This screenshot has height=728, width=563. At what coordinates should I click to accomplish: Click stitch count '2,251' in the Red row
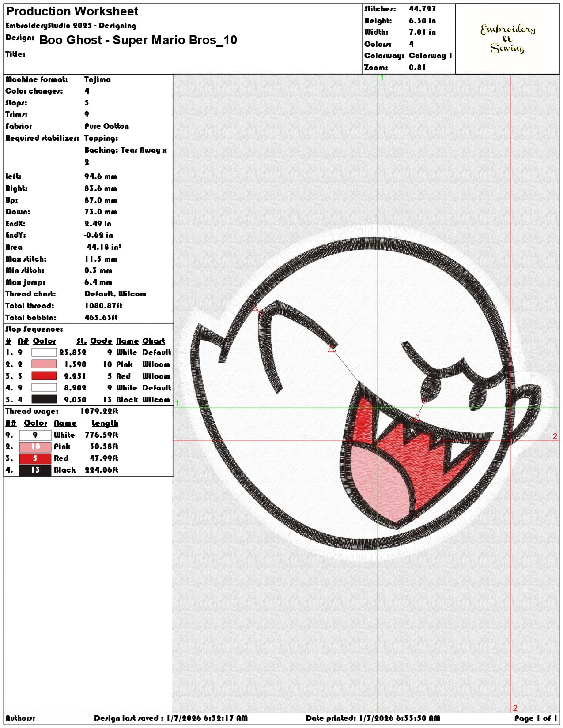click(75, 376)
